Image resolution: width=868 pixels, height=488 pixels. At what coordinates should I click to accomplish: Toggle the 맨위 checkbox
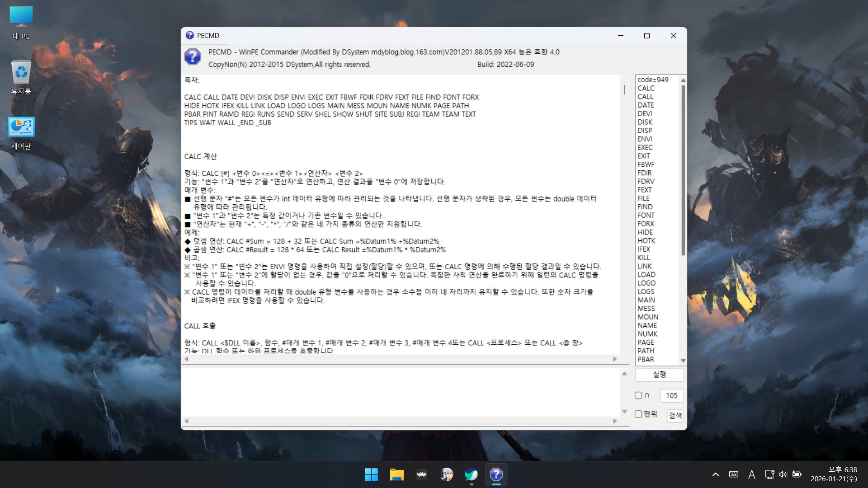[638, 414]
